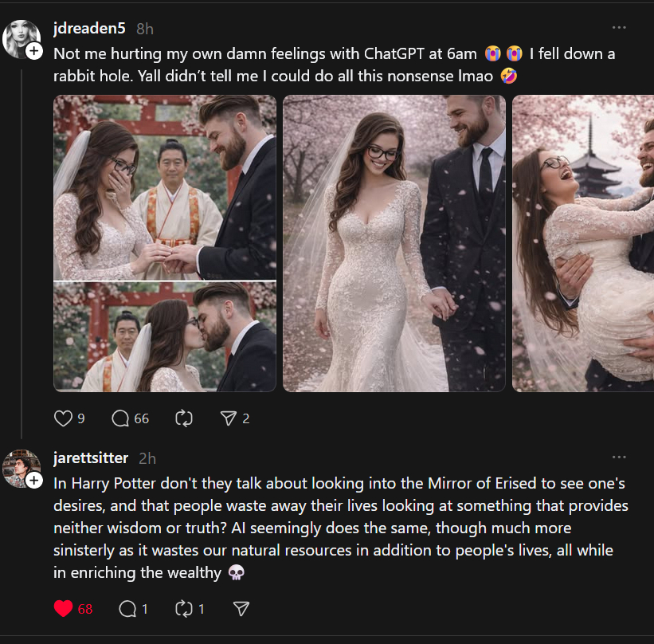
Task: View the bride and groom walking image
Action: (x=394, y=243)
